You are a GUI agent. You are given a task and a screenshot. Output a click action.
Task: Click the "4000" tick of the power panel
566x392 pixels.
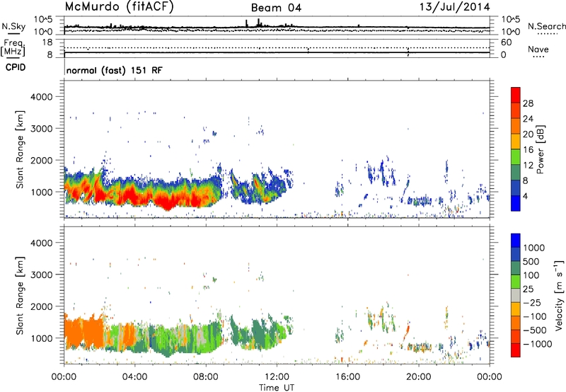[x=42, y=97]
